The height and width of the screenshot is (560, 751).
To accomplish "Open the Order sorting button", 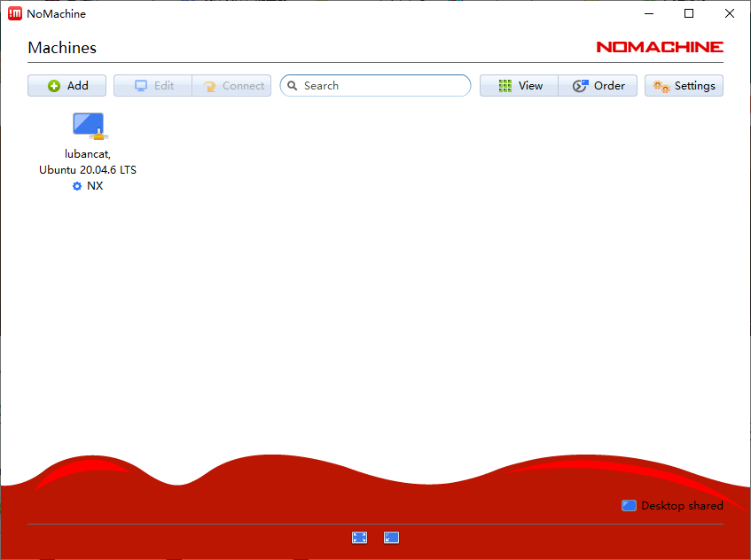I will 598,86.
